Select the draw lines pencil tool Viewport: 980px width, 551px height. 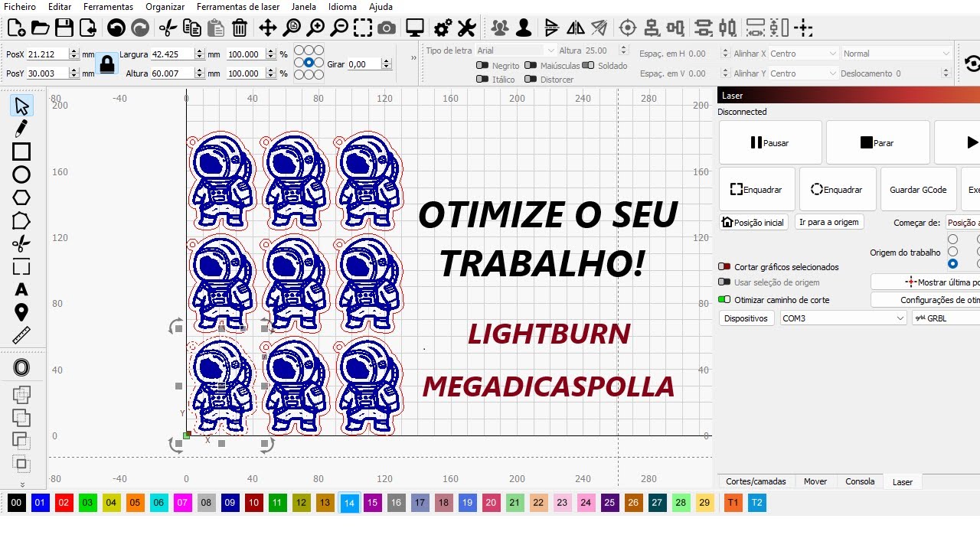click(21, 129)
